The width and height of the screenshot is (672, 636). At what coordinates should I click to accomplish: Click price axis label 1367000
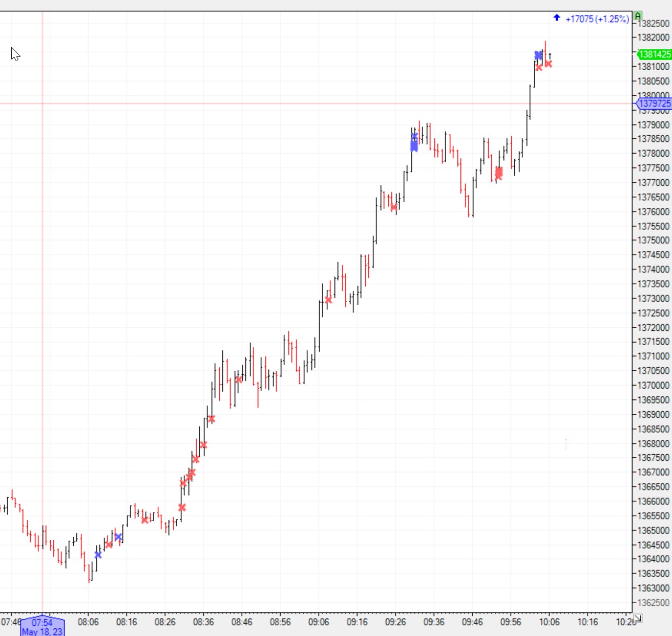pos(654,472)
